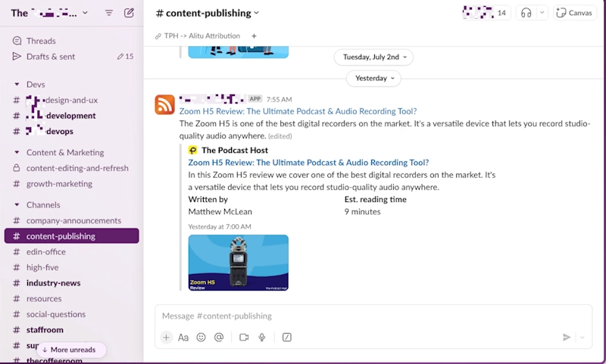The image size is (606, 364).
Task: Open staffroom channel
Action: click(72, 330)
